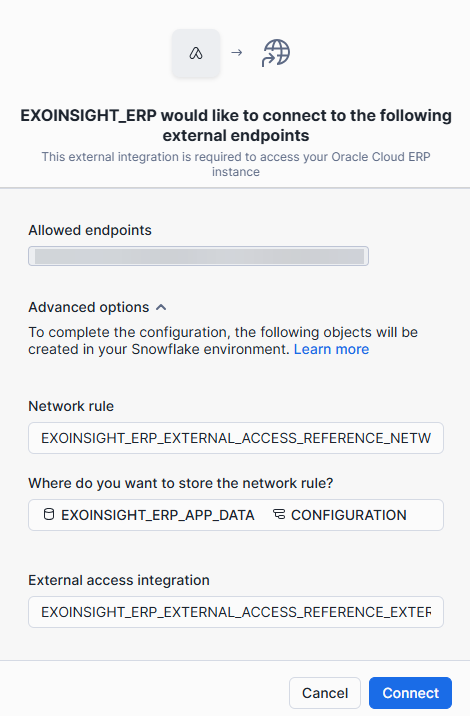Click the dialog title about external endpoints

[x=236, y=126]
